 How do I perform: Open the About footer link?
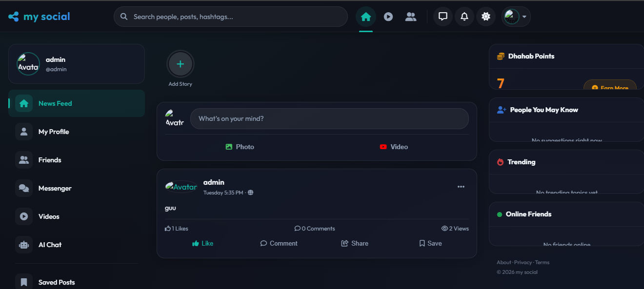click(x=504, y=263)
